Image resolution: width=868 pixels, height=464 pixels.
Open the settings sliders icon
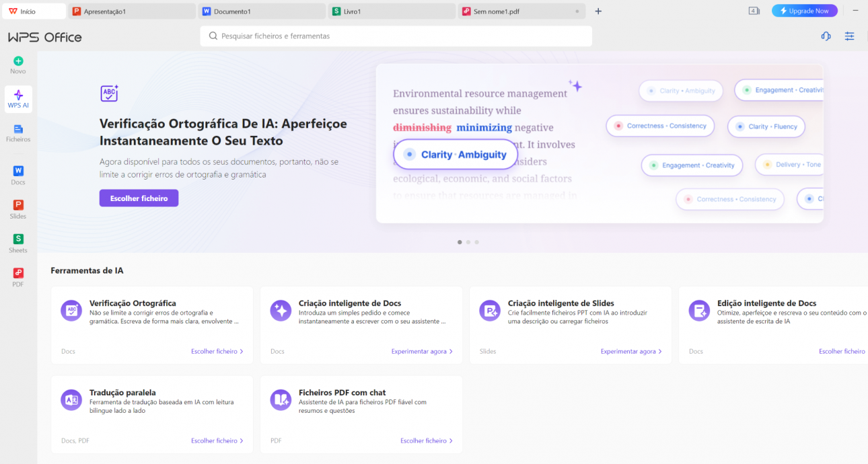(850, 36)
